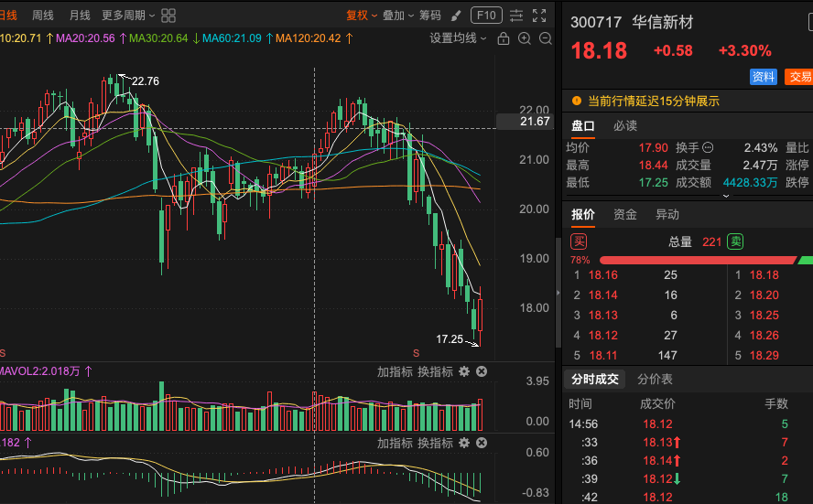Image resolution: width=813 pixels, height=504 pixels.
Task: Click the delayed quote warning icon
Action: click(576, 101)
